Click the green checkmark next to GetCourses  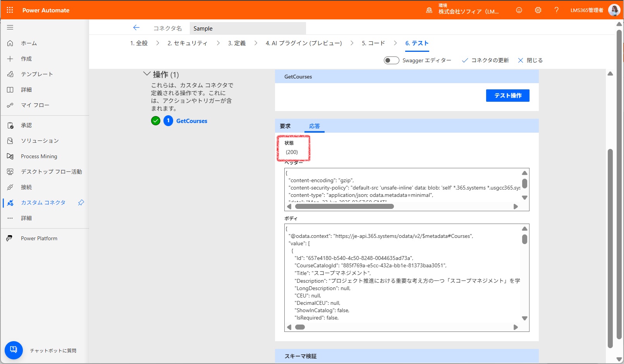point(156,121)
